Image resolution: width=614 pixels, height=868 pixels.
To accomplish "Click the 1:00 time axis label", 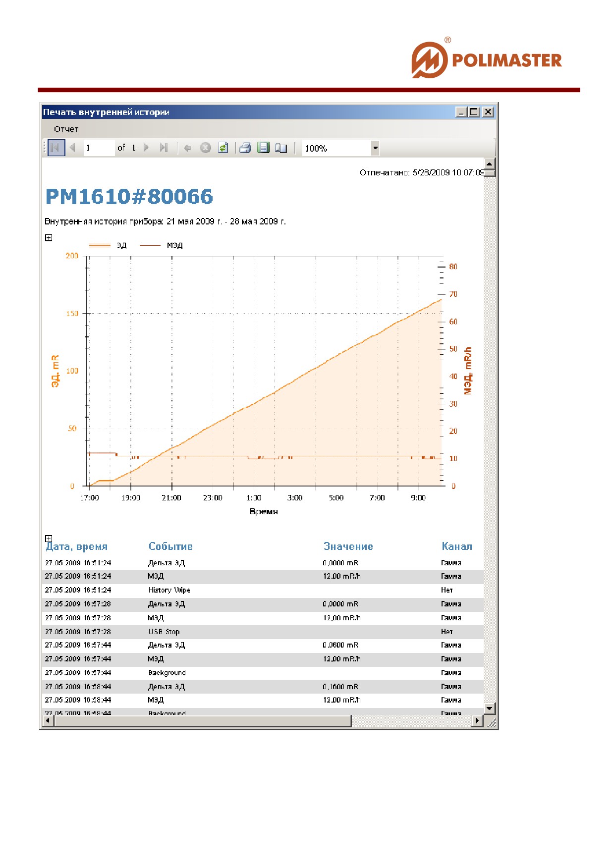I will tap(254, 498).
